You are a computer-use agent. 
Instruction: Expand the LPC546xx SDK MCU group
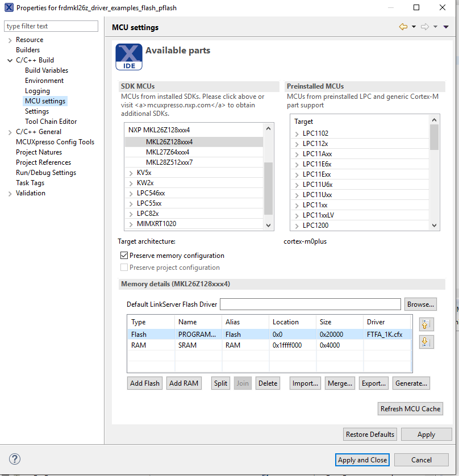pos(131,193)
